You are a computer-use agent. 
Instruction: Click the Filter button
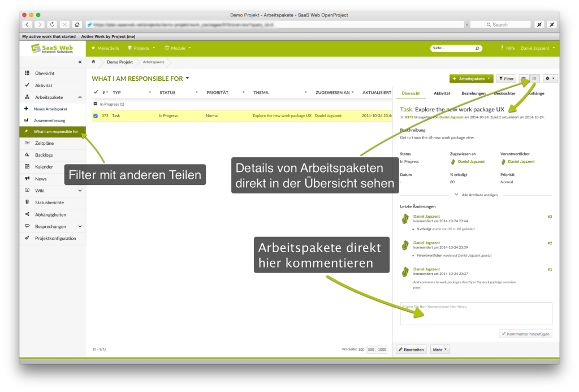coord(506,79)
